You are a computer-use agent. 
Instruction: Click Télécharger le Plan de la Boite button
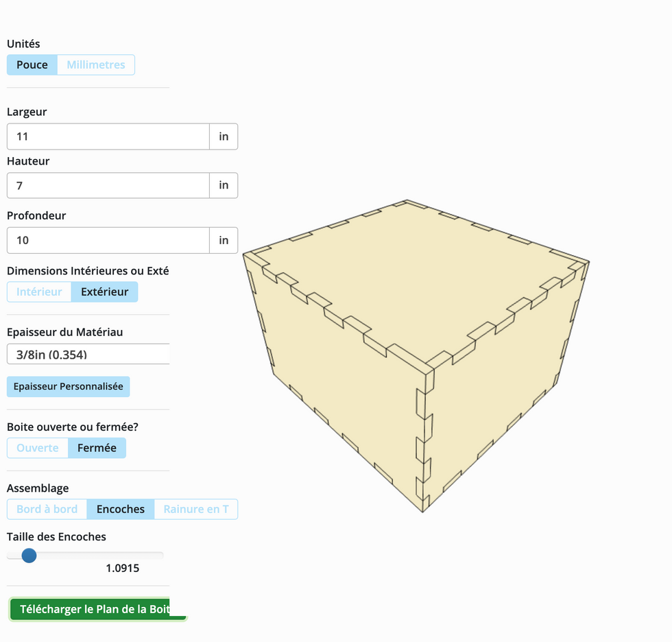(x=97, y=610)
